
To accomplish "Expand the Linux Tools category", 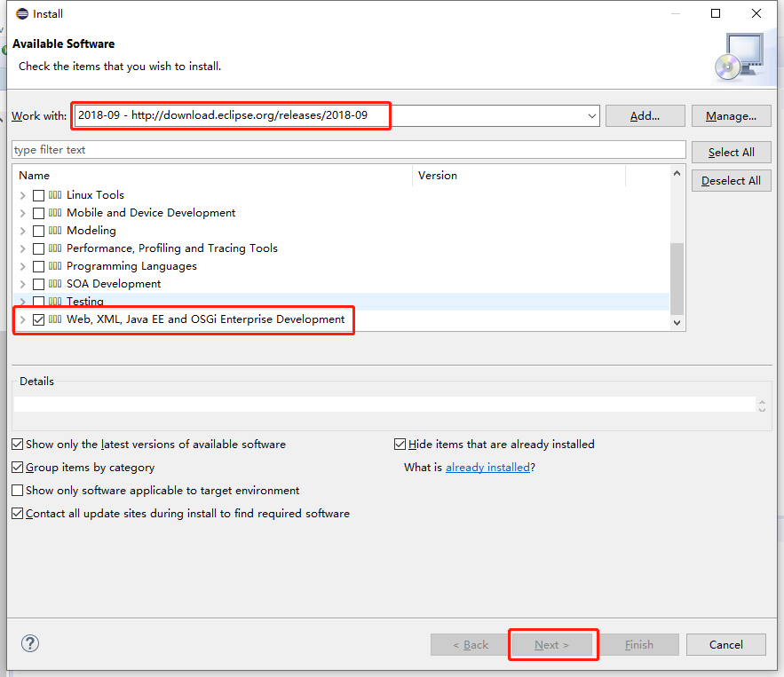I will pyautogui.click(x=22, y=195).
